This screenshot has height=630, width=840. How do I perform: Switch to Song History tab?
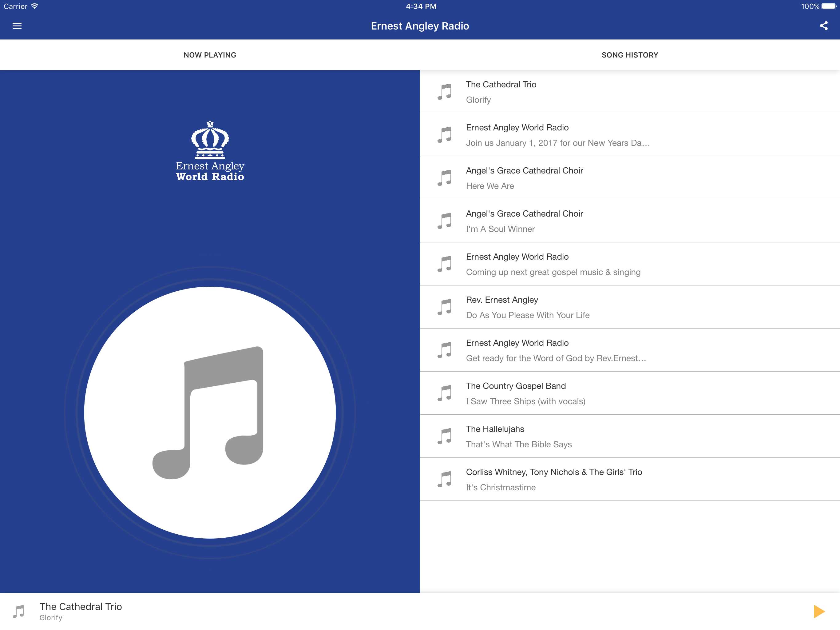pos(630,55)
